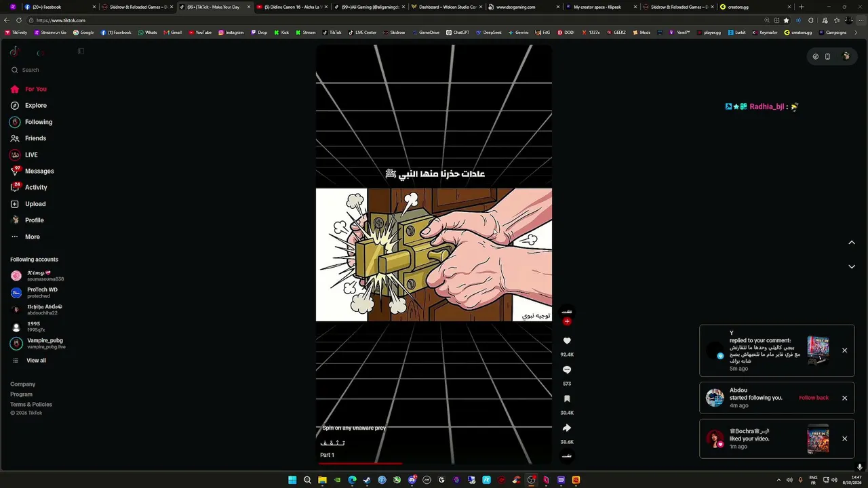The width and height of the screenshot is (868, 488).
Task: Open the Activity notifications
Action: (x=30, y=188)
